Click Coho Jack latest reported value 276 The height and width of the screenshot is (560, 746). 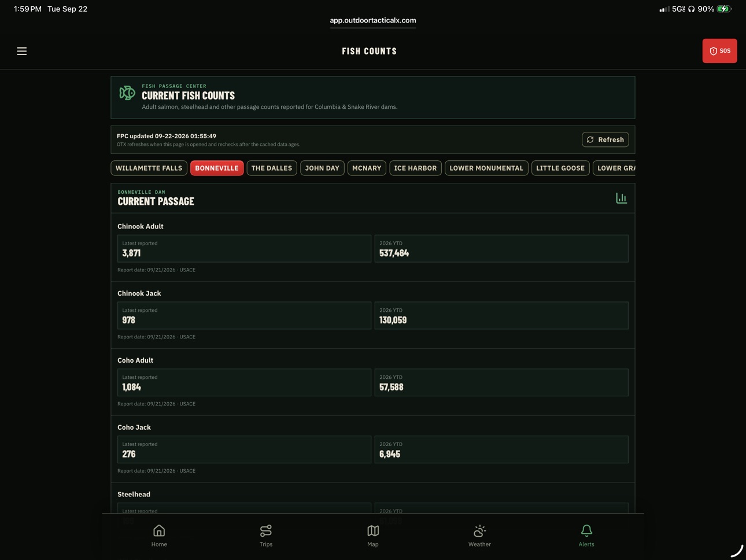tap(128, 454)
